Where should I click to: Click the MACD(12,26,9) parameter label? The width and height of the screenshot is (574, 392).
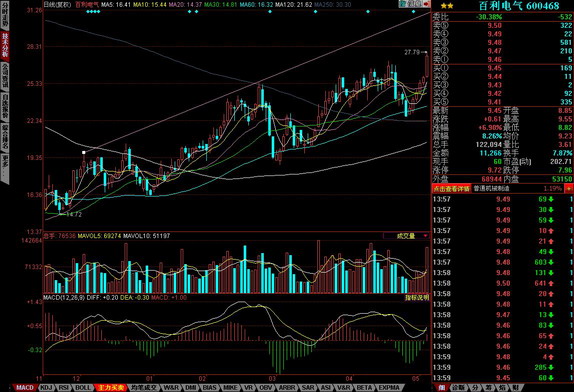click(x=64, y=298)
